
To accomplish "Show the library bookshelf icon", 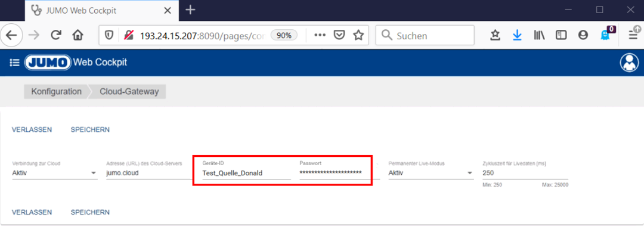I will [539, 35].
